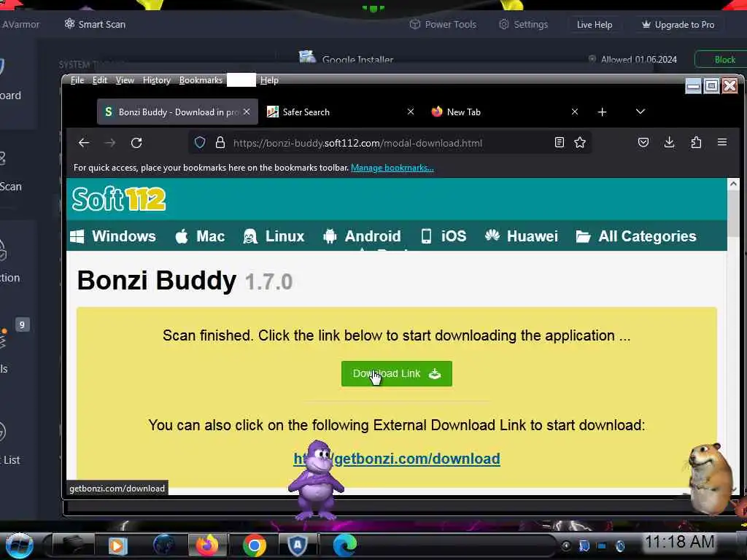
Task: Click the Windows Start orb
Action: coord(19,545)
